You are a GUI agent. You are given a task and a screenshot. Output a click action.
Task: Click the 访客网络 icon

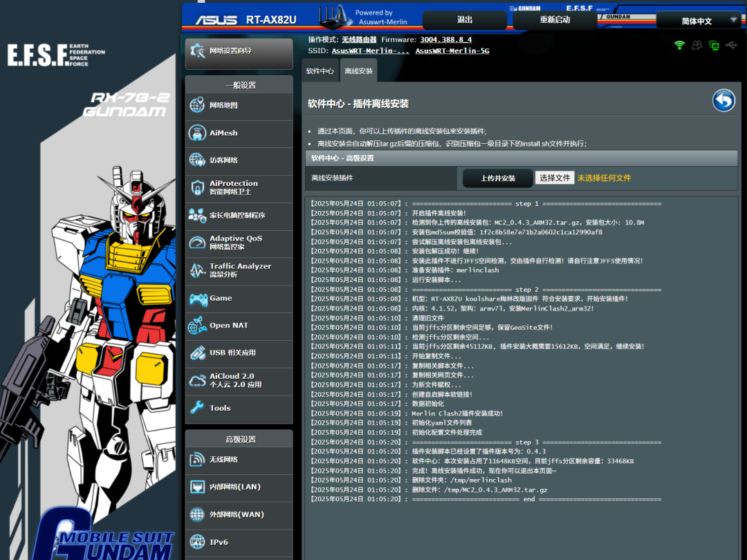click(x=197, y=160)
